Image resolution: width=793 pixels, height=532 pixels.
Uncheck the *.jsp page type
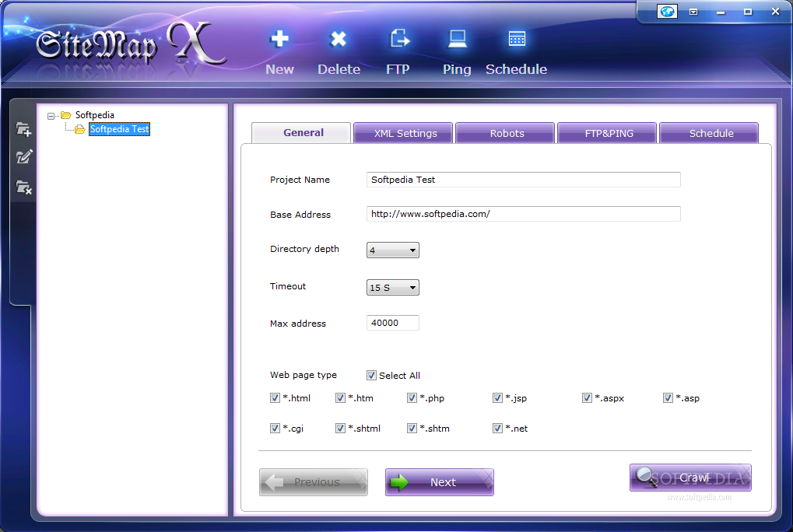click(x=497, y=398)
